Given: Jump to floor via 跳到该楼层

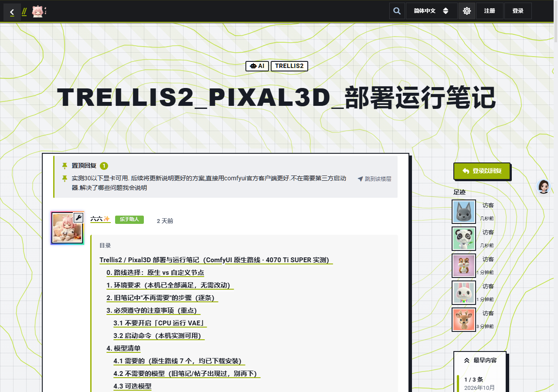Looking at the screenshot, I should 374,179.
